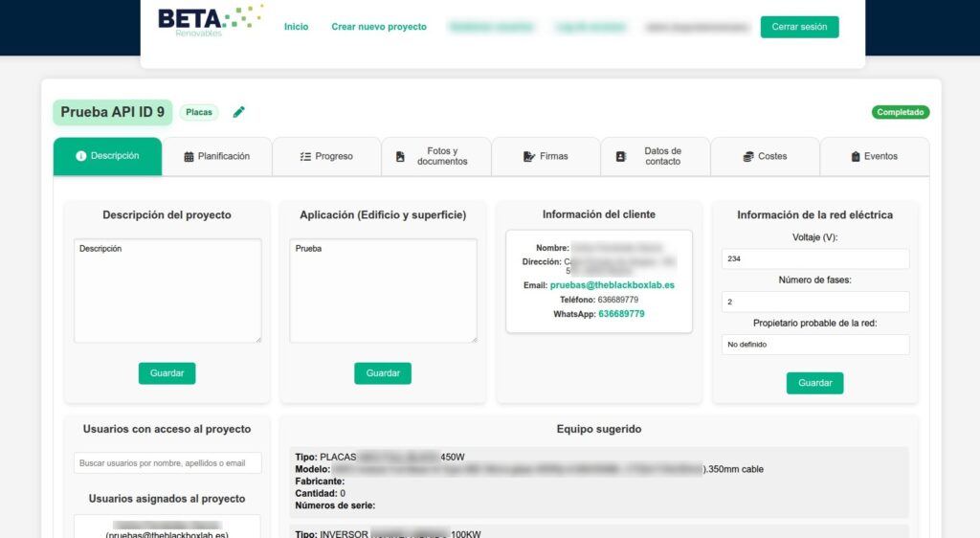Open the Fotos y documentos tab
The image size is (980, 538).
pos(436,156)
